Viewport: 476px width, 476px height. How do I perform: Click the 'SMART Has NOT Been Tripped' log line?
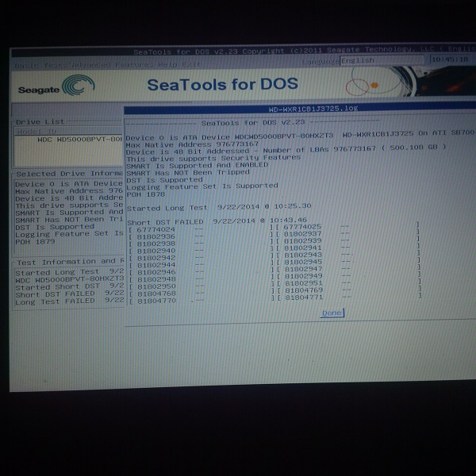(x=187, y=172)
